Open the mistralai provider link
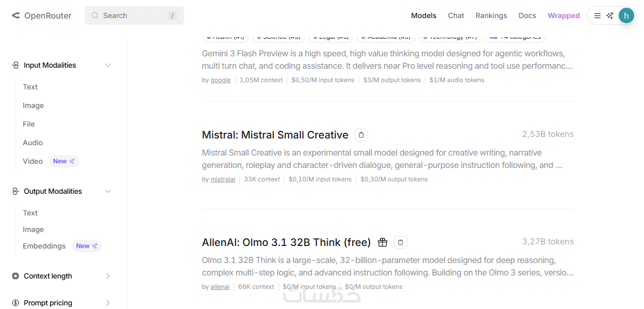Image resolution: width=644 pixels, height=309 pixels. point(223,179)
